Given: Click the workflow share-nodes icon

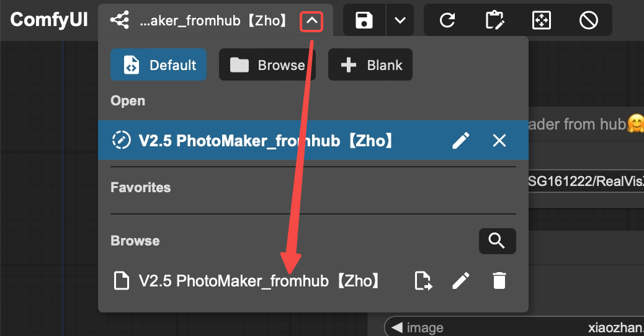Looking at the screenshot, I should pos(119,20).
